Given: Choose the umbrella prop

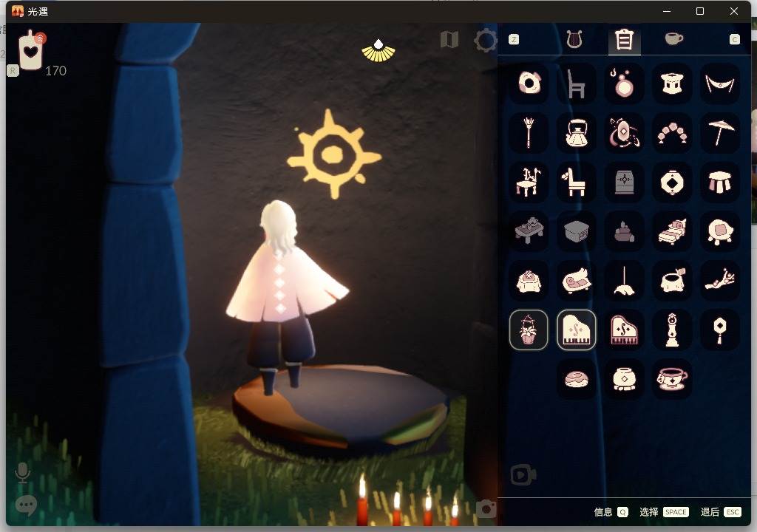Looking at the screenshot, I should 721,134.
